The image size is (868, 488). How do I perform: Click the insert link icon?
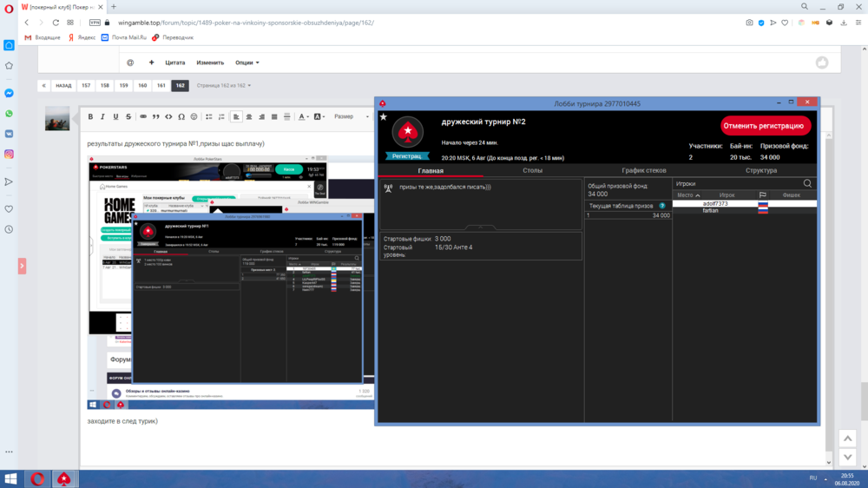point(142,116)
